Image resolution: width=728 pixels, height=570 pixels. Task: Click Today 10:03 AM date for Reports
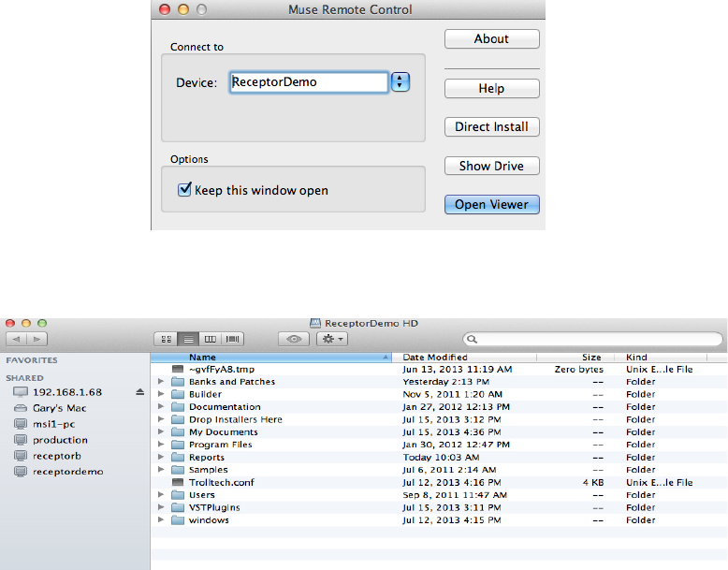441,457
